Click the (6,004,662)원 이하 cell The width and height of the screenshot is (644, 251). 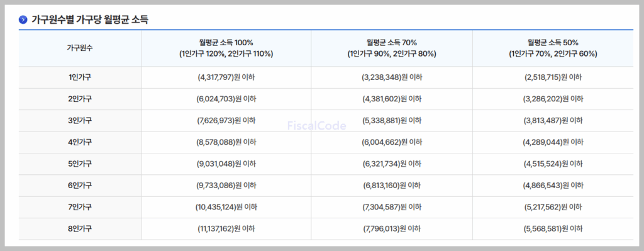click(392, 142)
